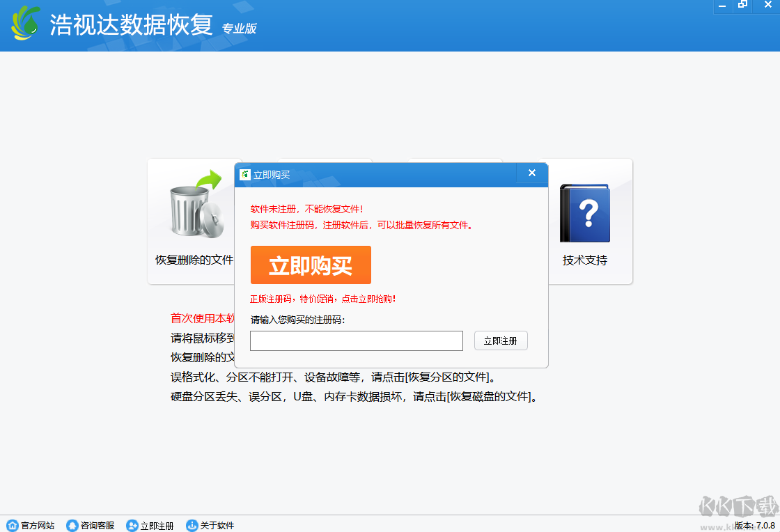
Task: Click the blue icon beside 咨询客服
Action: (72, 526)
